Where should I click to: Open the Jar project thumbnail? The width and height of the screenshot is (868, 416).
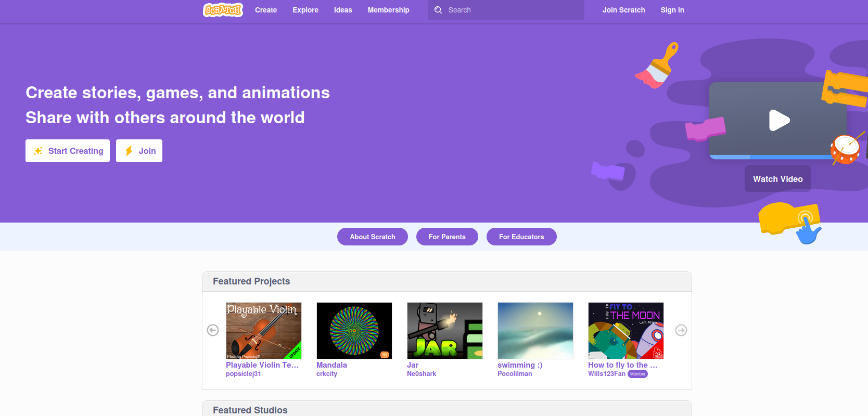(445, 331)
